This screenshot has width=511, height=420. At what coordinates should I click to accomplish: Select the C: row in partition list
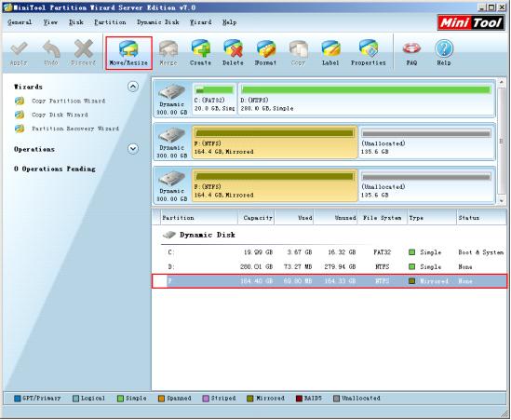(329, 252)
